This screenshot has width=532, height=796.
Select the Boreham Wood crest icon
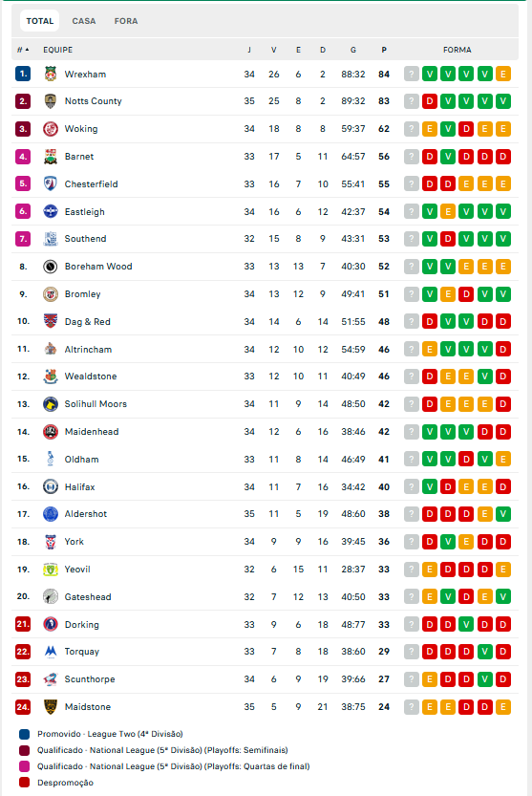coord(51,267)
